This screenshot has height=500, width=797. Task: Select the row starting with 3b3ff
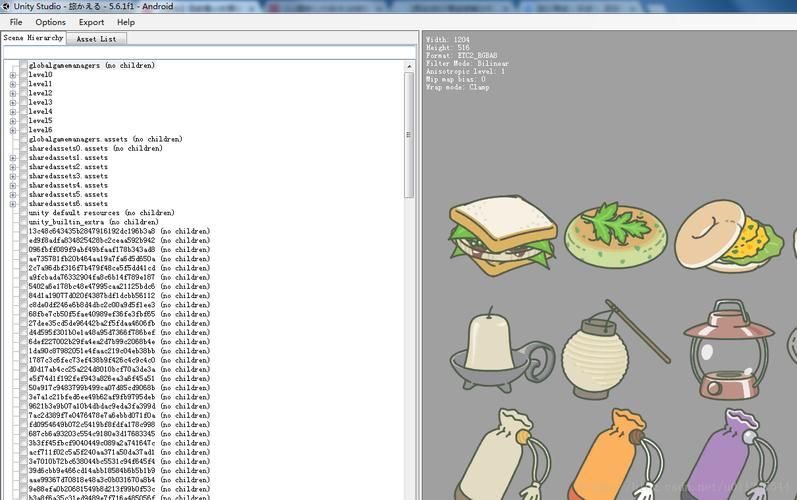(119, 443)
